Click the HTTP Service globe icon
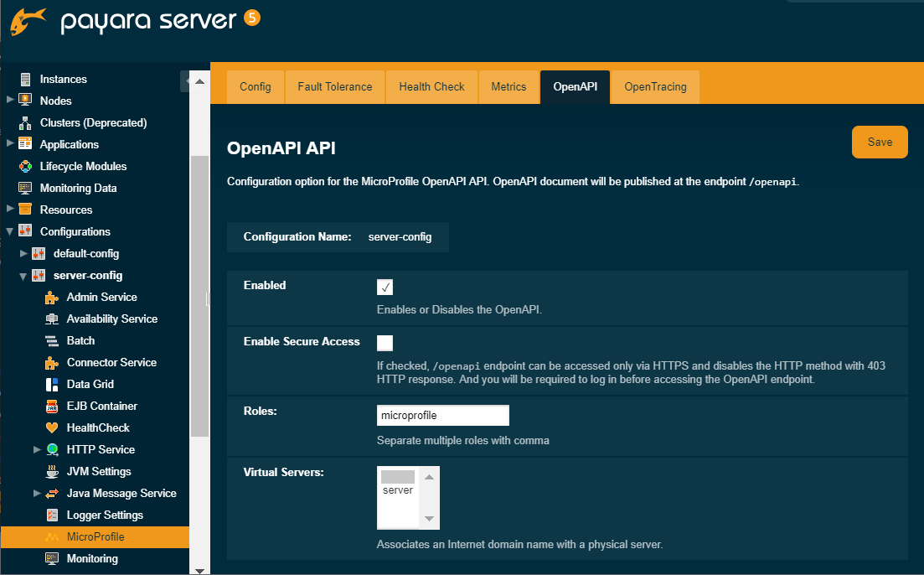924x575 pixels. point(52,449)
